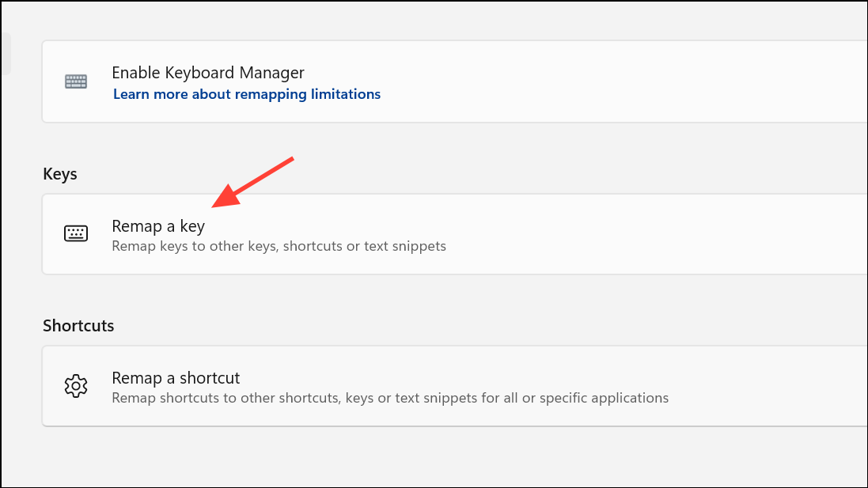Viewport: 868px width, 488px height.
Task: Select the Keys section heading
Action: coord(60,174)
